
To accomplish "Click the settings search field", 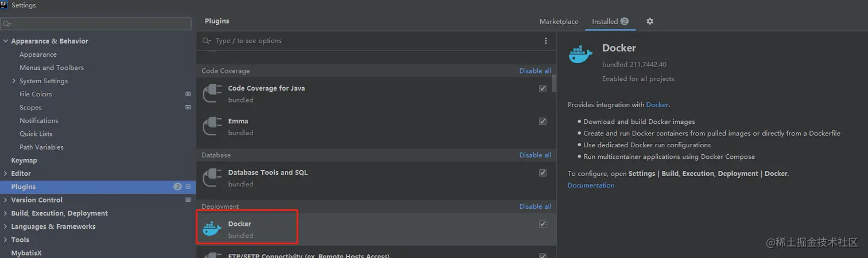I will tap(96, 24).
